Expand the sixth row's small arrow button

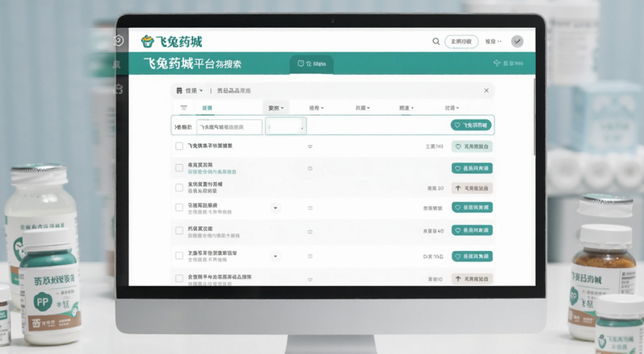pyautogui.click(x=275, y=257)
